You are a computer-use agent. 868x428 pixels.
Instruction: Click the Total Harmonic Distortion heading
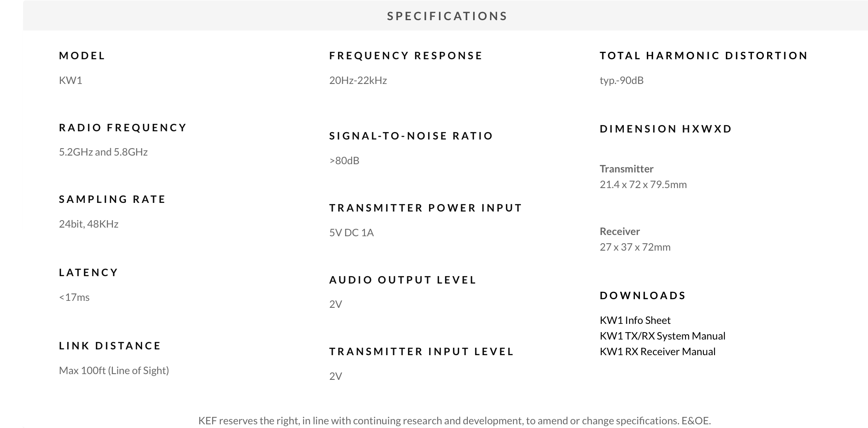click(703, 56)
